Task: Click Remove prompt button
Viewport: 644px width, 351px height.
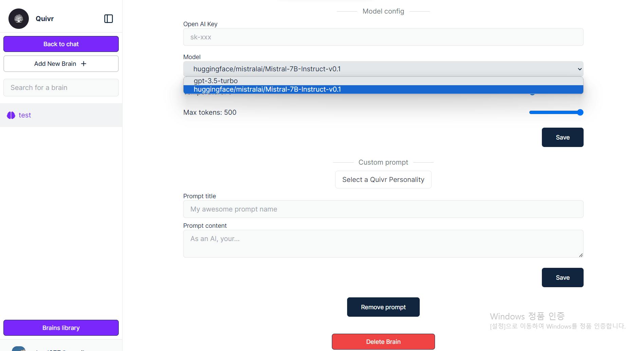Action: (x=383, y=307)
